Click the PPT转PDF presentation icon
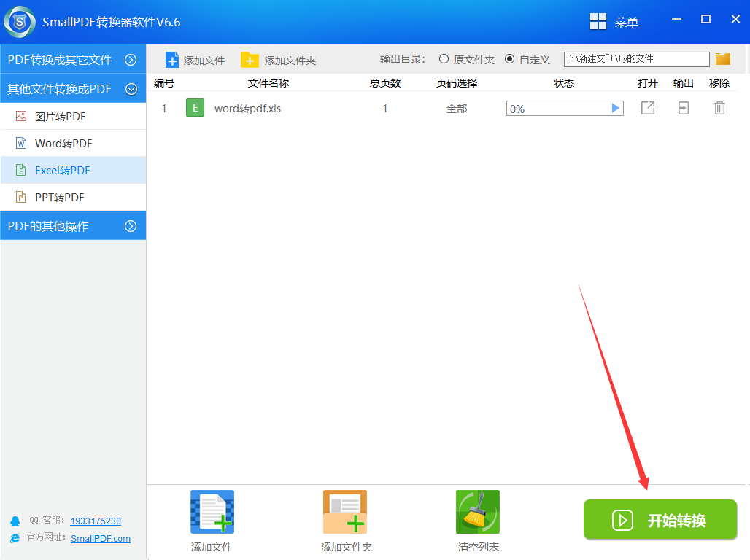The image size is (750, 560). click(21, 197)
